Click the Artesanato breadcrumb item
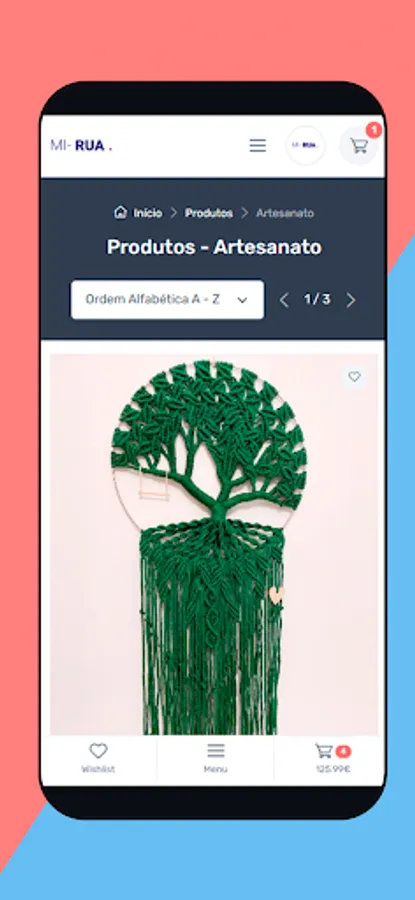The height and width of the screenshot is (900, 415). click(x=285, y=213)
